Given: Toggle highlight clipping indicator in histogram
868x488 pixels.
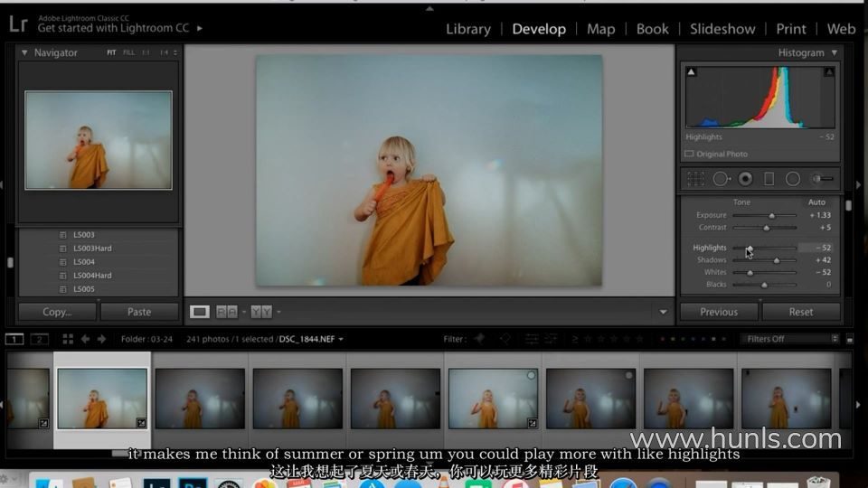Looking at the screenshot, I should tap(829, 72).
